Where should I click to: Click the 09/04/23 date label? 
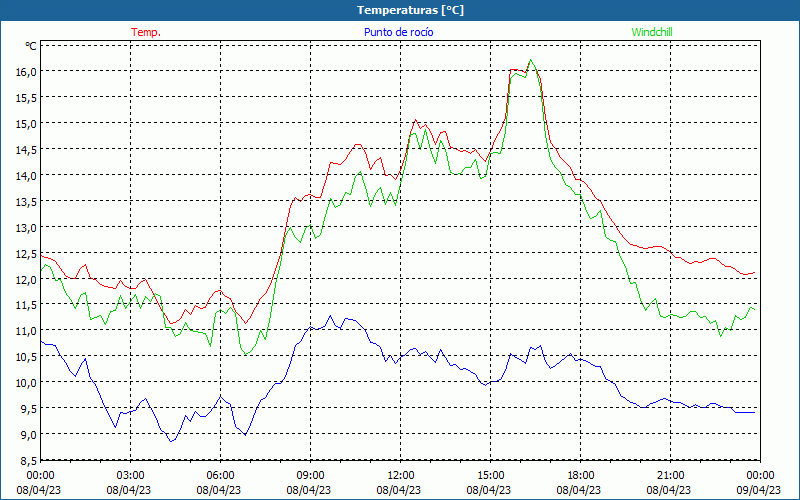coord(759,490)
